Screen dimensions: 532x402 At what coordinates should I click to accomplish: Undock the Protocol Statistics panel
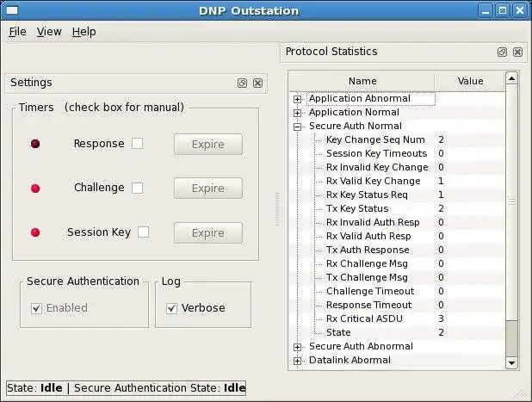502,53
